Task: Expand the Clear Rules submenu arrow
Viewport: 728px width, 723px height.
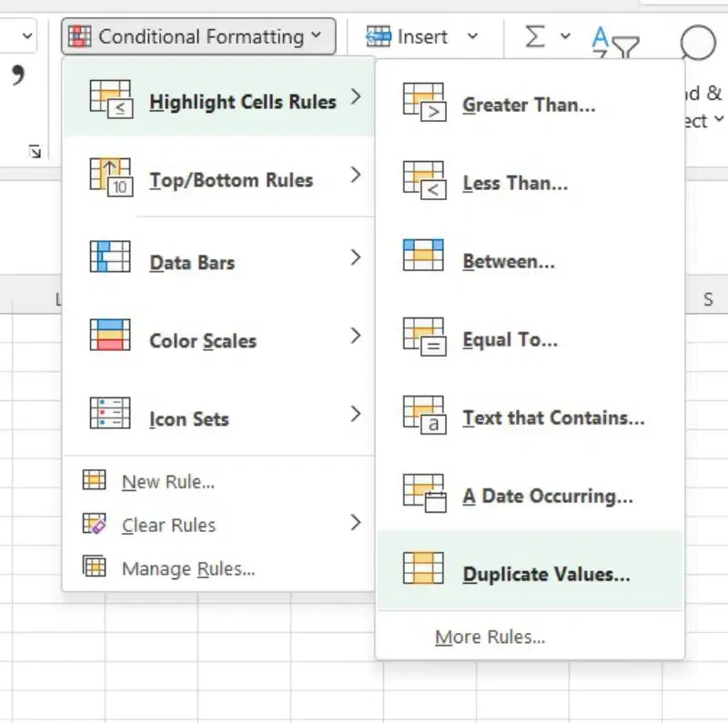Action: (355, 523)
